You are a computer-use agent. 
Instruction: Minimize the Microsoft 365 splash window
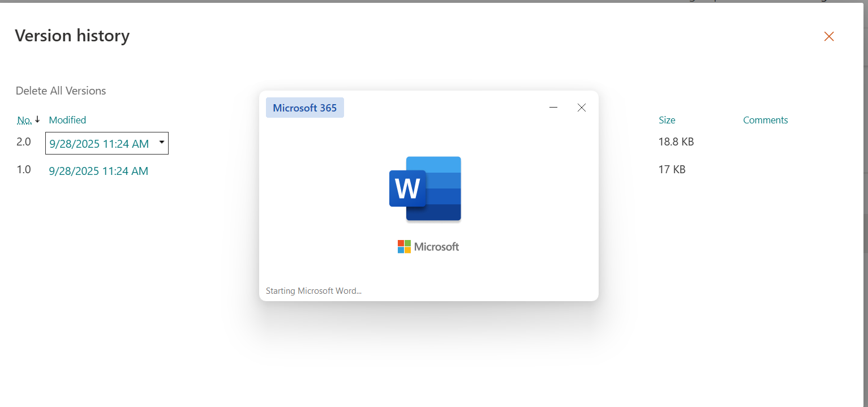[x=553, y=108]
